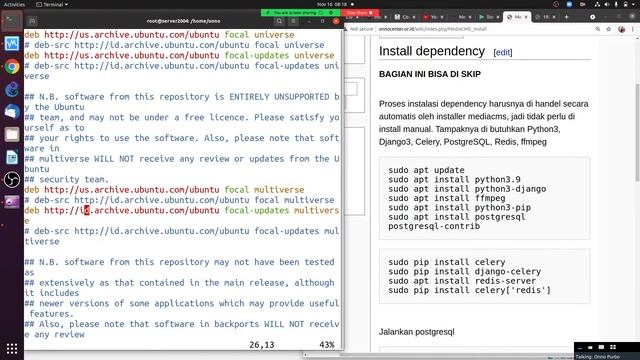Click the Stop Share red button
640x360 pixels.
pos(360,13)
